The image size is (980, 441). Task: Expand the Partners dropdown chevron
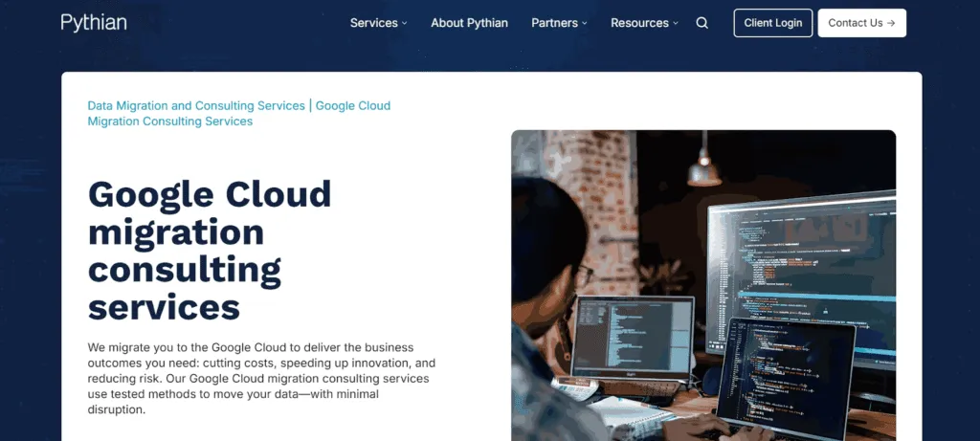[x=585, y=23]
